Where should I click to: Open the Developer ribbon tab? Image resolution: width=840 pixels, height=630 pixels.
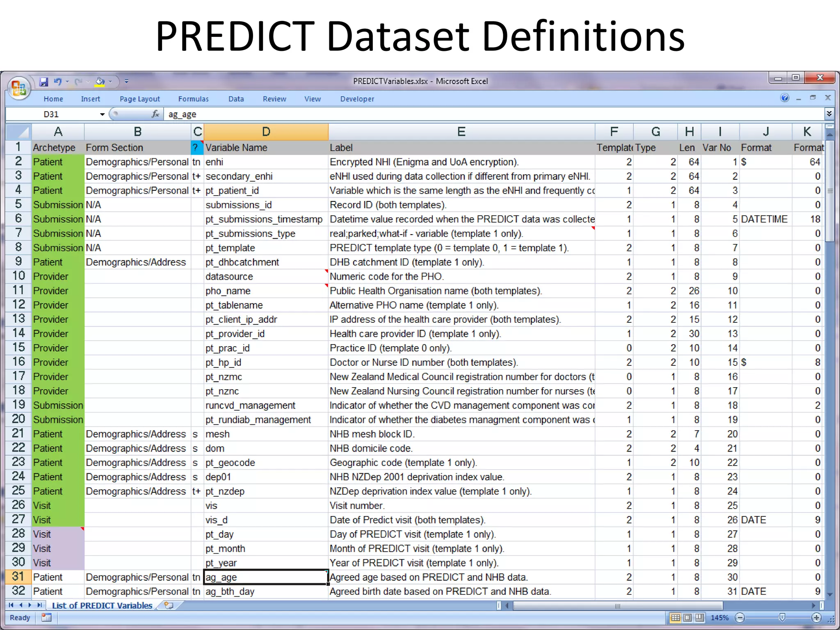(357, 99)
